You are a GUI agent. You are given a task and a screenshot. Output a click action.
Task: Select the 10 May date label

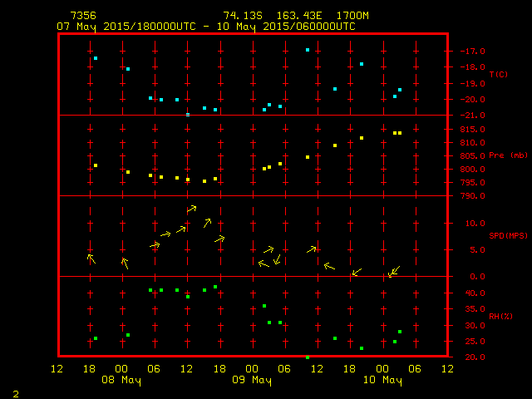pos(382,381)
